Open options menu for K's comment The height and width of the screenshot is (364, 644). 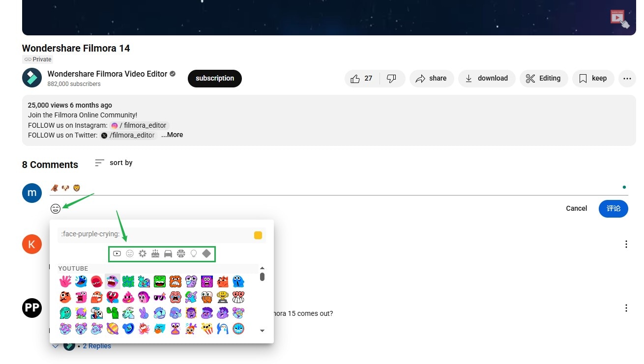pos(626,244)
